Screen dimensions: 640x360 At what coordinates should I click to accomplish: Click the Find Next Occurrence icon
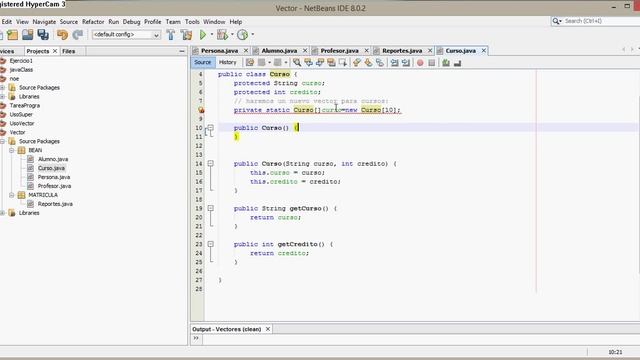320,62
